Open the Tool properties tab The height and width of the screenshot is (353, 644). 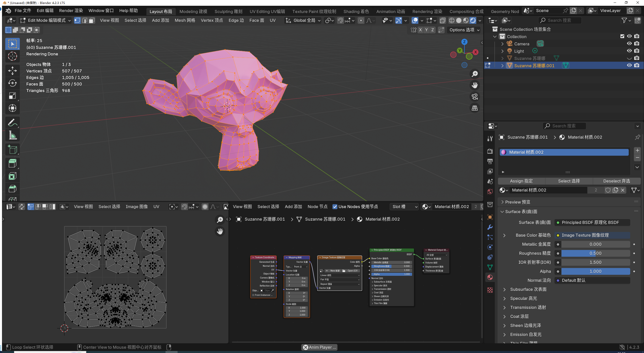(490, 138)
